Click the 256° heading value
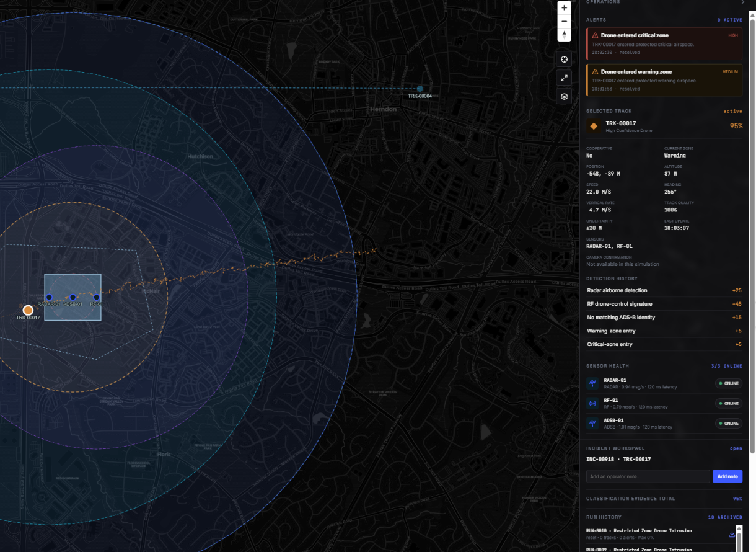 coord(671,192)
